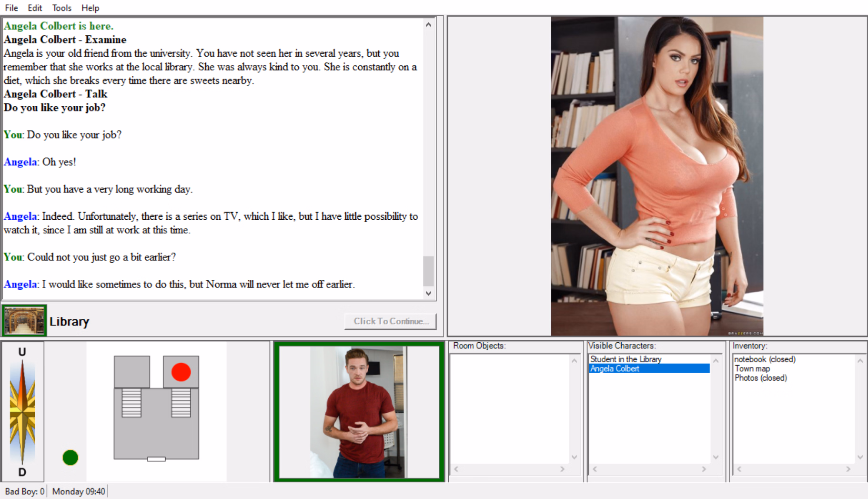868x499 pixels.
Task: Click the Angela Colbert - Examine heading
Action: (65, 40)
